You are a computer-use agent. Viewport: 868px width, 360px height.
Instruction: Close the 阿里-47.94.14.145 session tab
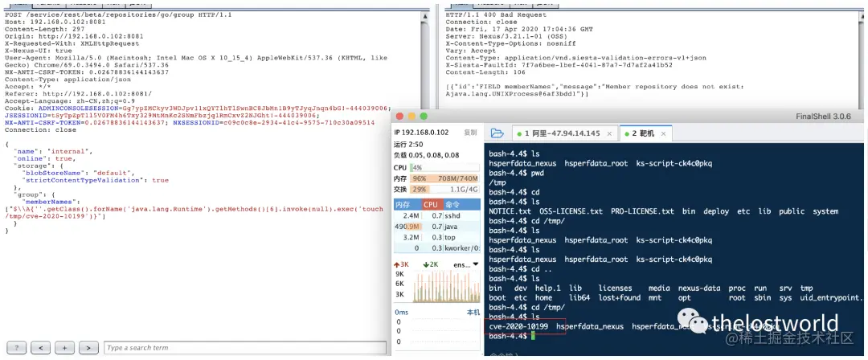pyautogui.click(x=609, y=133)
